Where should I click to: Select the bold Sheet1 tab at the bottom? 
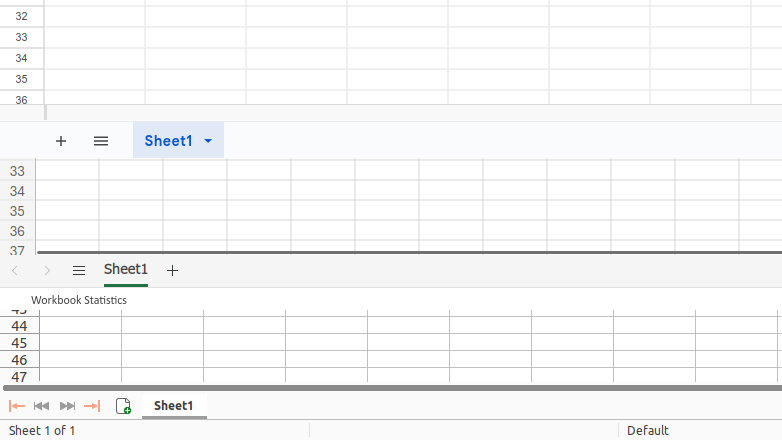pos(173,405)
